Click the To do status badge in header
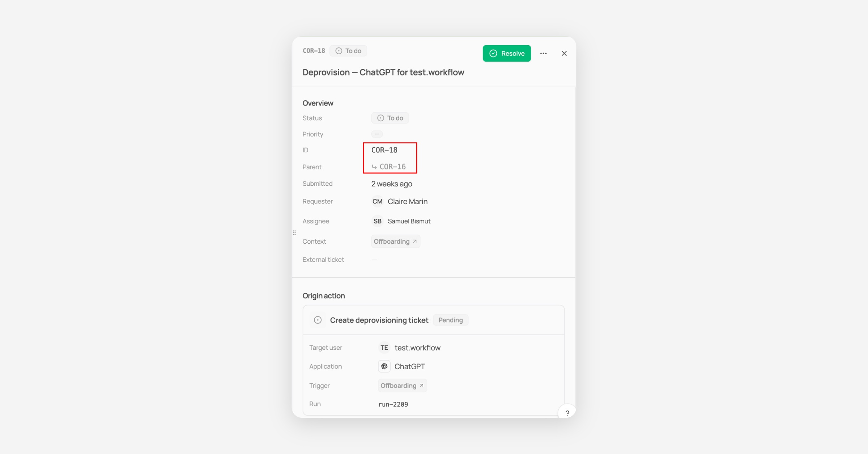 click(x=348, y=51)
